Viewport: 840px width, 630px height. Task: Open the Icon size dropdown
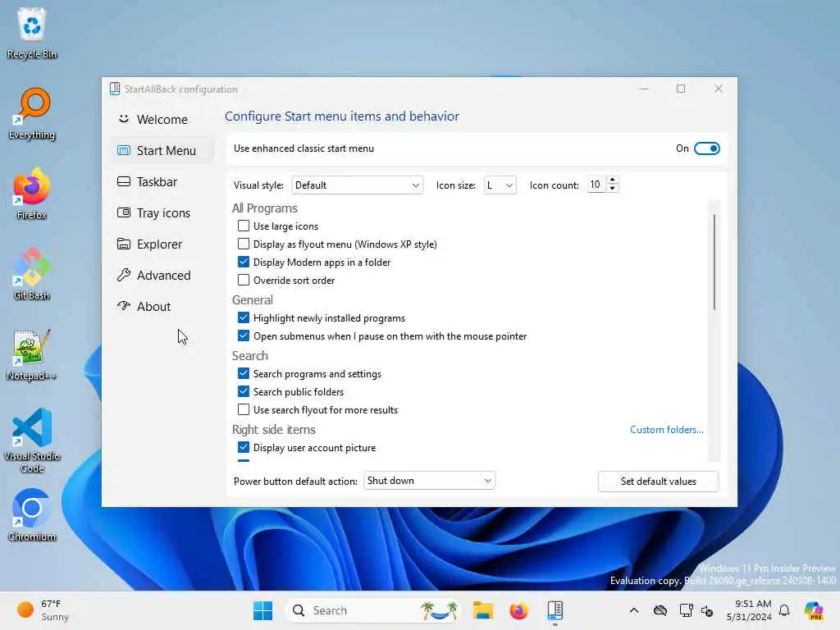tap(500, 185)
